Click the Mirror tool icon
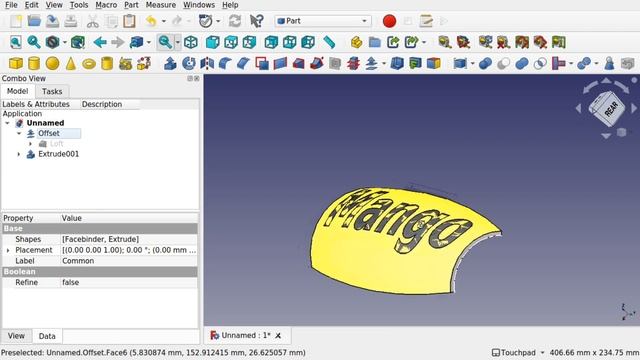This screenshot has height=360, width=640. (207, 63)
